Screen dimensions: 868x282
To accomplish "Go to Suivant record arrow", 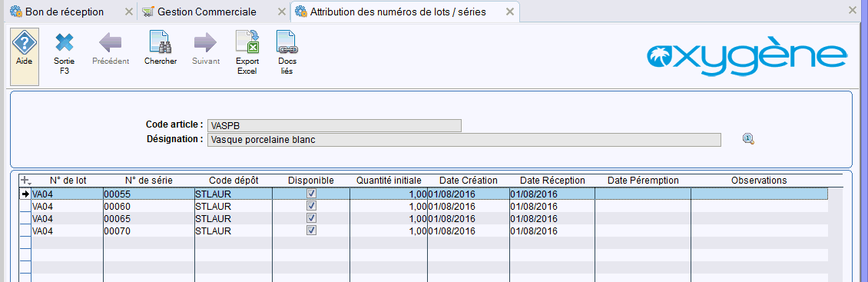I will tap(205, 44).
